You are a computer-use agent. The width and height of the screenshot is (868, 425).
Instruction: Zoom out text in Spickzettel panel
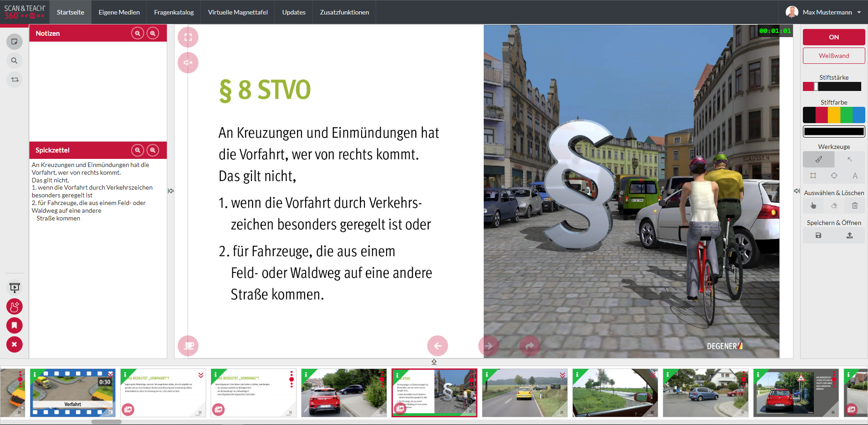coord(137,150)
